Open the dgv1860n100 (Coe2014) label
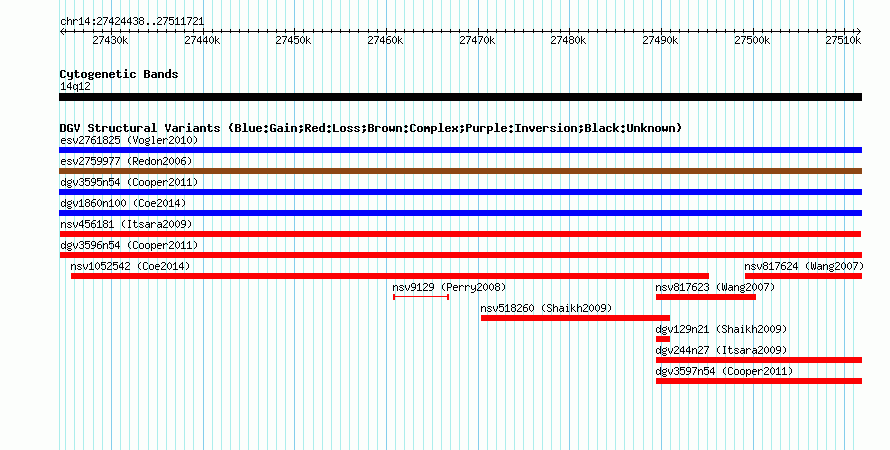The width and height of the screenshot is (890, 450). (123, 204)
